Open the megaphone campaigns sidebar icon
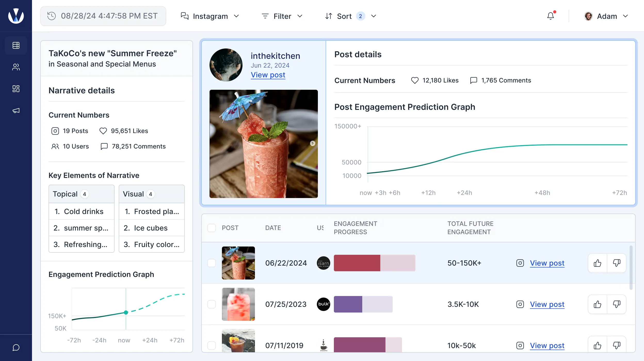The height and width of the screenshot is (361, 644). point(16,111)
